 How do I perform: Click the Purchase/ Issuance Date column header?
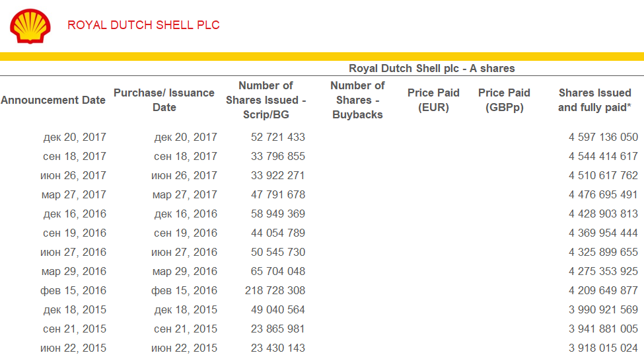point(164,100)
